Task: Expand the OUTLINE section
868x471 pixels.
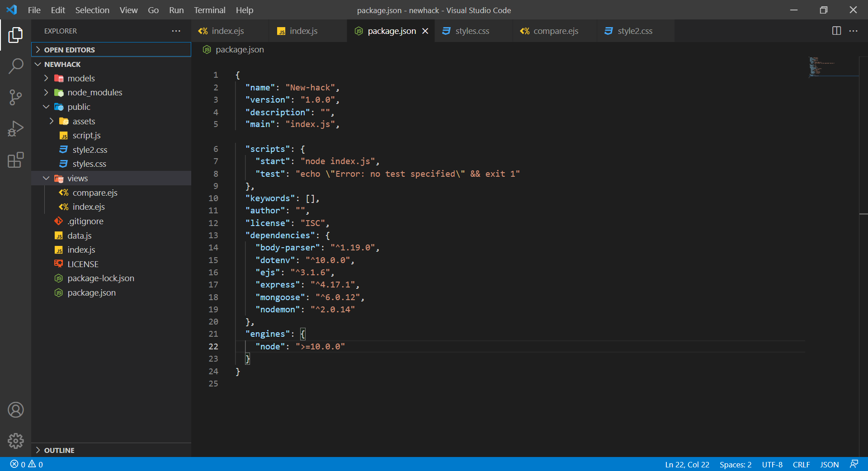Action: pos(59,450)
